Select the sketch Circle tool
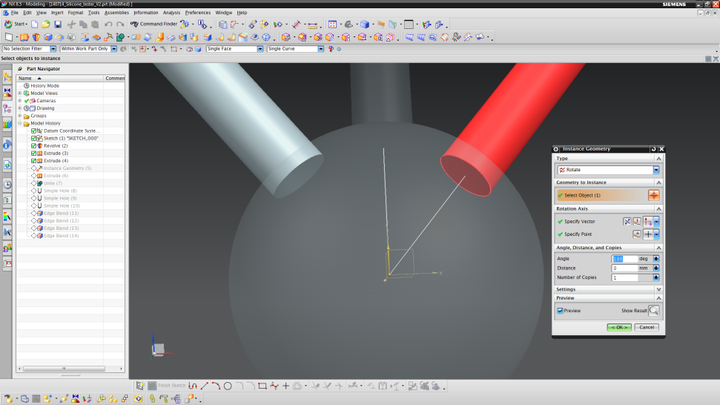Image resolution: width=720 pixels, height=405 pixels. pos(228,386)
